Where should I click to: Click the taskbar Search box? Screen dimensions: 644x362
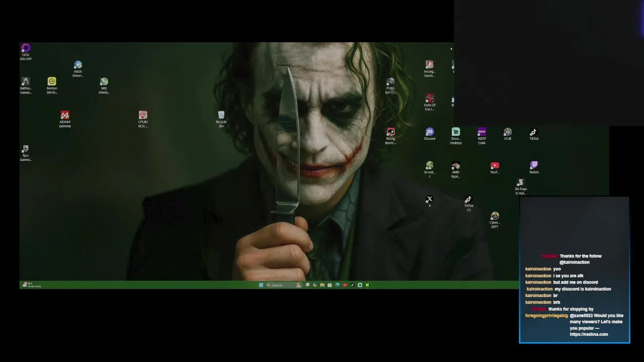click(x=284, y=285)
